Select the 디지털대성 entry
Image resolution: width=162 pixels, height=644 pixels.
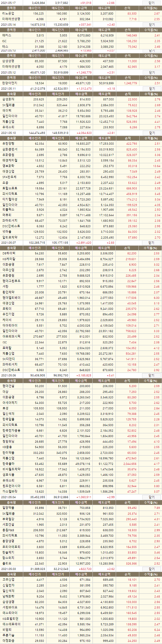(x=9, y=199)
